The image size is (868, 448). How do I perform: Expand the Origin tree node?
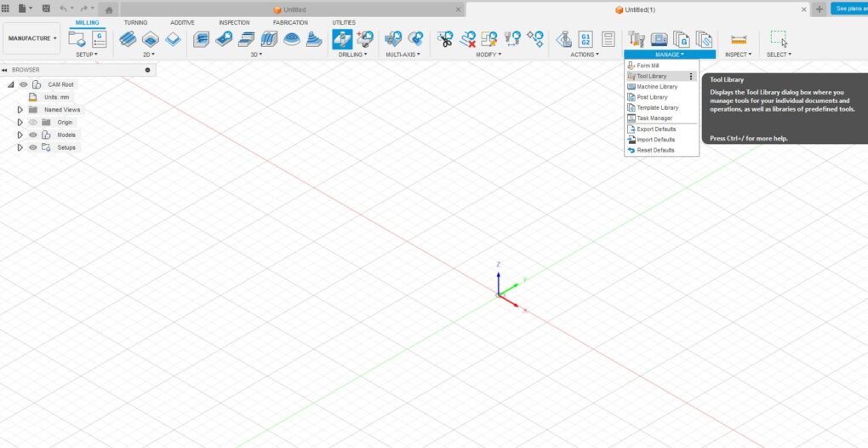pos(20,123)
